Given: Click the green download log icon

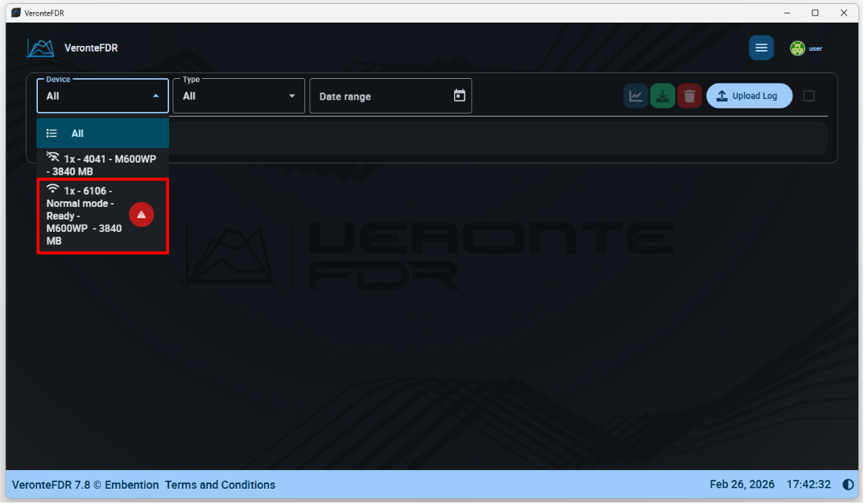Looking at the screenshot, I should tap(662, 96).
